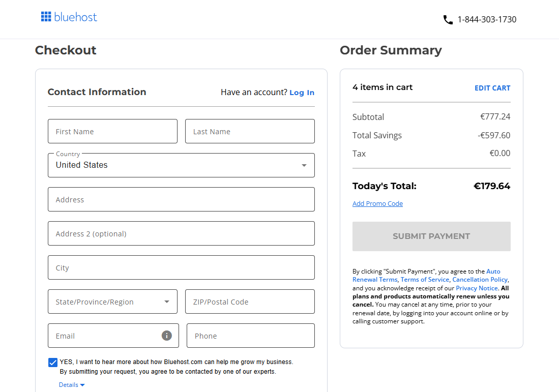The width and height of the screenshot is (559, 392).
Task: Select the Address input field
Action: pyautogui.click(x=181, y=199)
